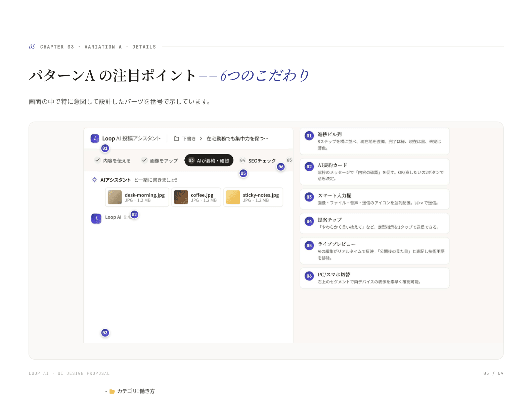Viewport: 532px width, 411px height.
Task: Click the checkmark icon on 内容を伝える step
Action: [x=97, y=160]
